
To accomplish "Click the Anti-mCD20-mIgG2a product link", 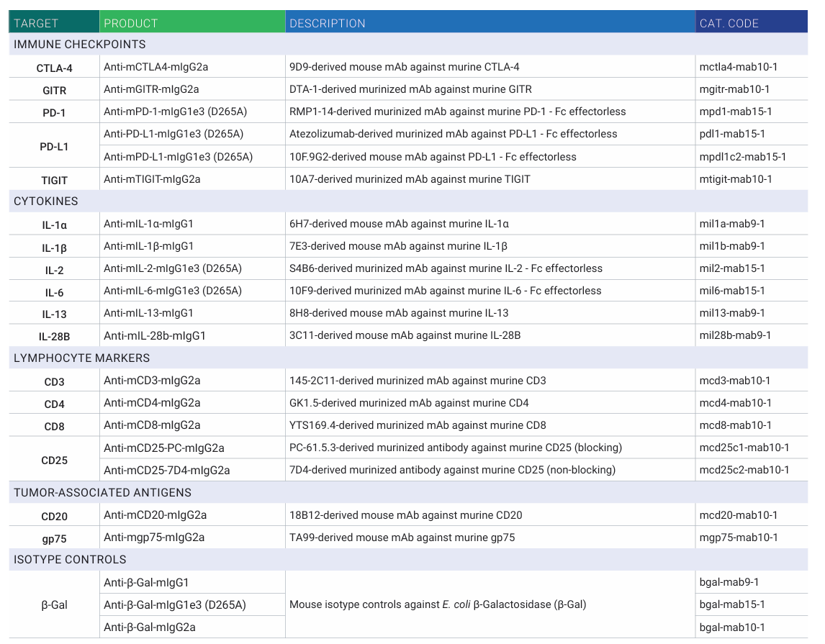I will (x=155, y=514).
